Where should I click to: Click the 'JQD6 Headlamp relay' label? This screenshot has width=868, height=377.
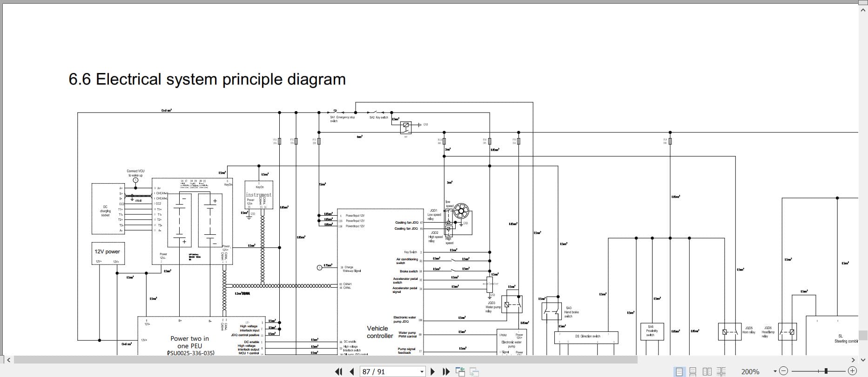click(768, 331)
